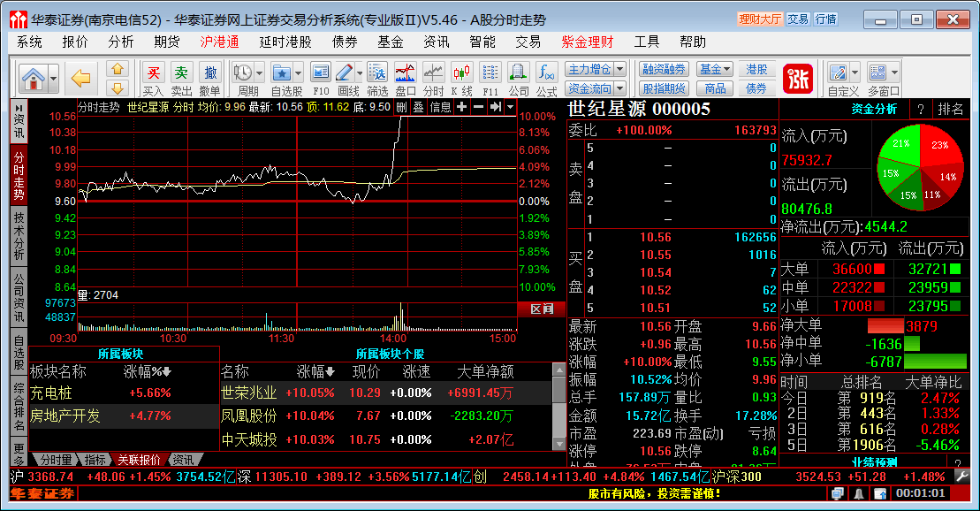
Task: Switch to the 指标 bottom tab
Action: tap(95, 461)
